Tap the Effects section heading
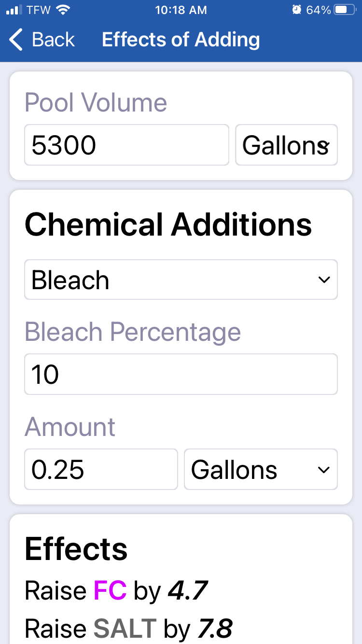The width and height of the screenshot is (362, 644). (76, 549)
